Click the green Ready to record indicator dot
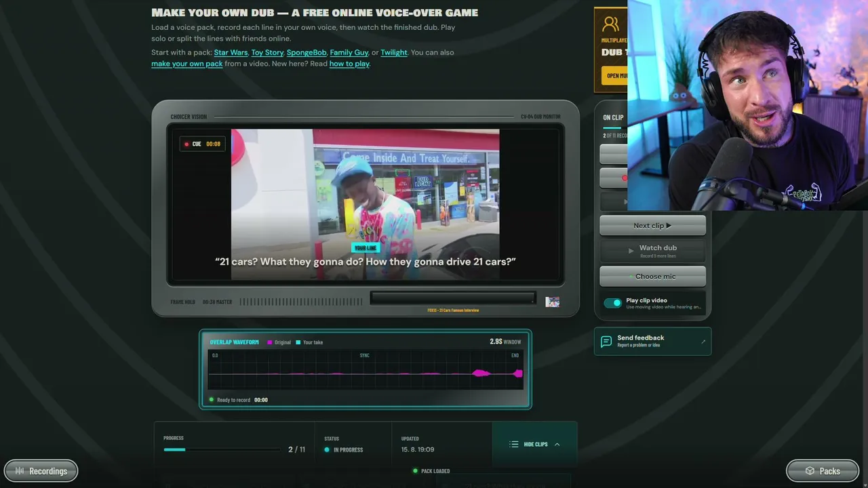The width and height of the screenshot is (868, 488). (212, 400)
